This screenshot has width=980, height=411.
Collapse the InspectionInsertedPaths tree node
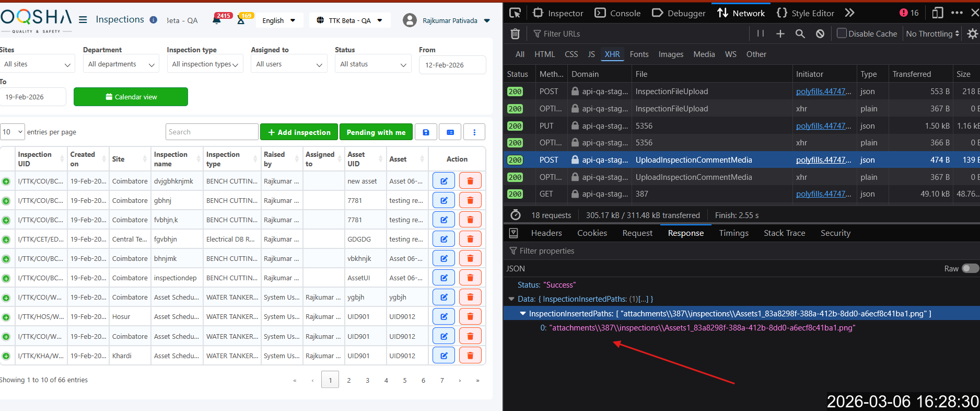click(x=522, y=314)
